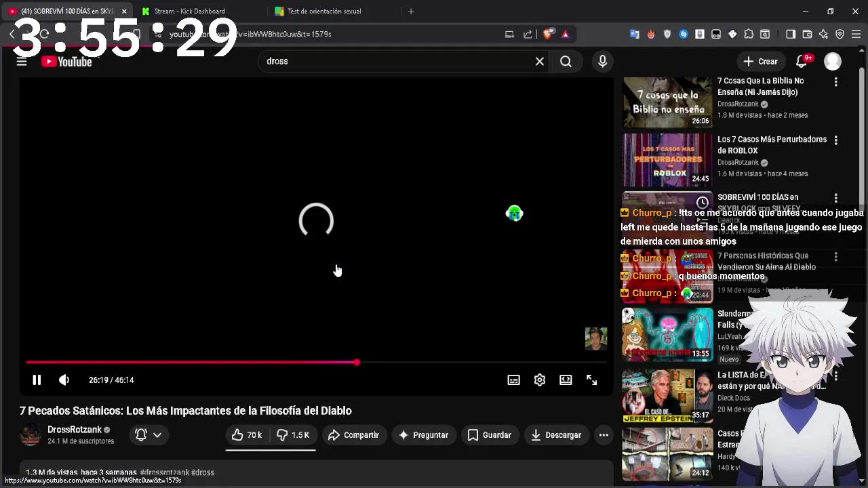This screenshot has width=868, height=488.
Task: Open Los 7 Casos Más Perturbadores de ROBLOX title
Action: 772,145
